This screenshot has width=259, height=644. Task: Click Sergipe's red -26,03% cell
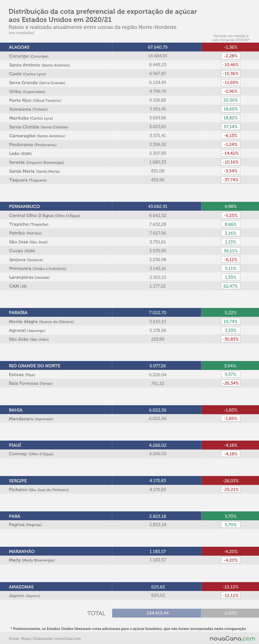230,480
